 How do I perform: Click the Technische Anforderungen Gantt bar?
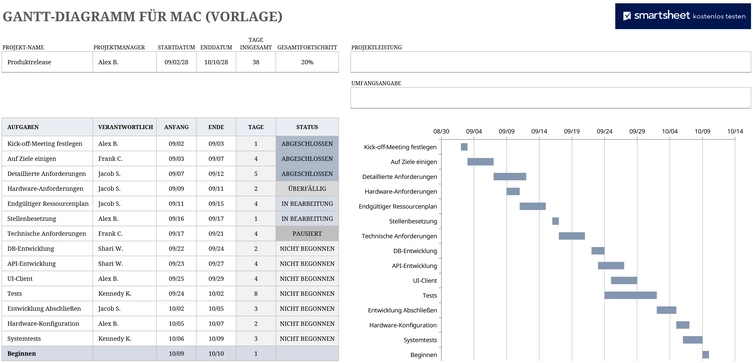(571, 236)
